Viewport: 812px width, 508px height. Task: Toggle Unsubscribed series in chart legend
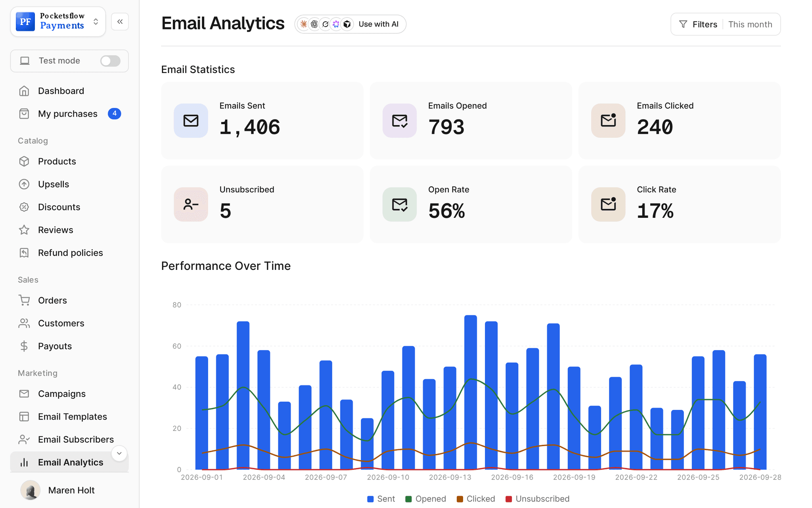pos(538,499)
